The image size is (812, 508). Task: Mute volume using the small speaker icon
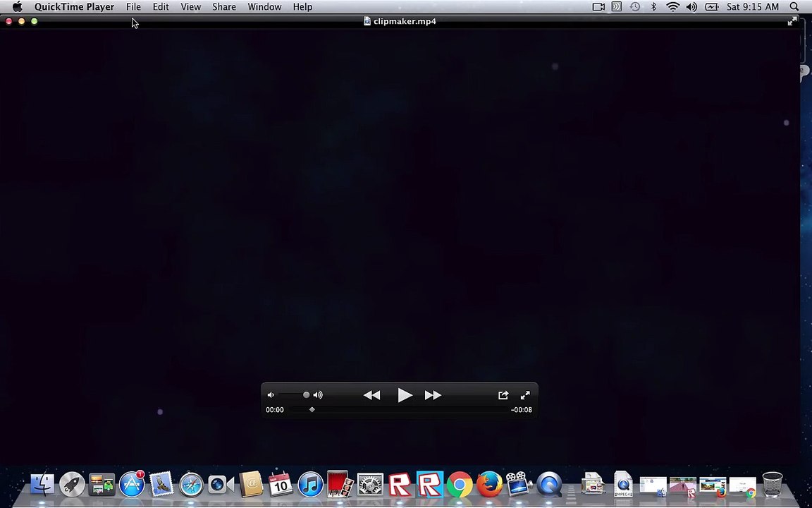271,395
